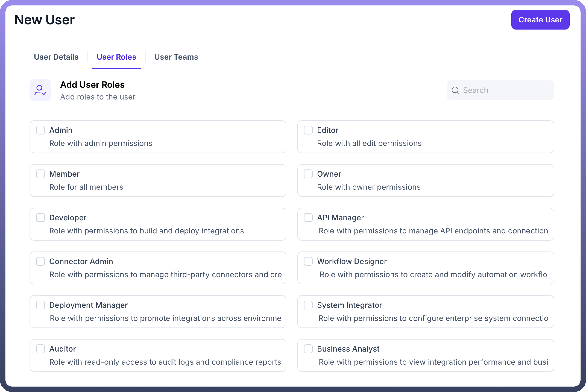Toggle the API Manager checkbox

click(x=308, y=218)
